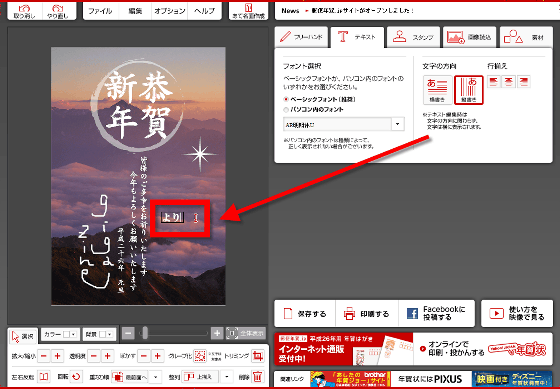Click the 恭賀新年 title on the card
The width and height of the screenshot is (560, 389).
point(138,105)
